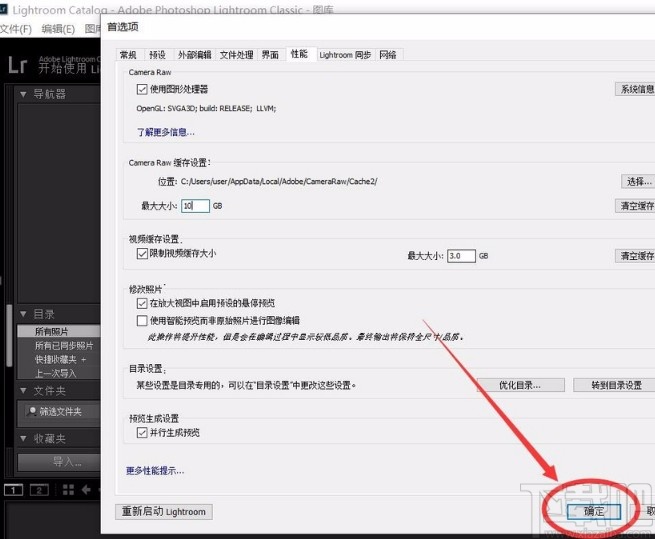Select 快捷收藏夹 in catalog panel

point(56,359)
